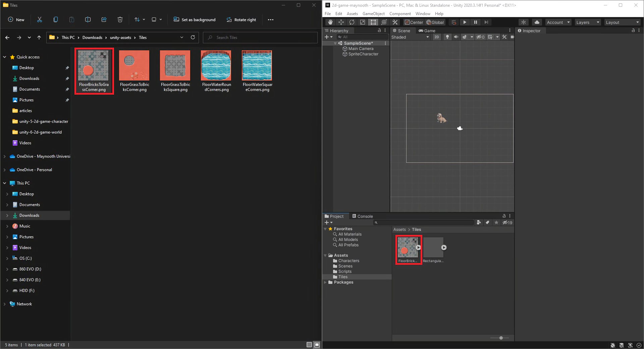Switch Explorer to details view icon

pyautogui.click(x=309, y=345)
